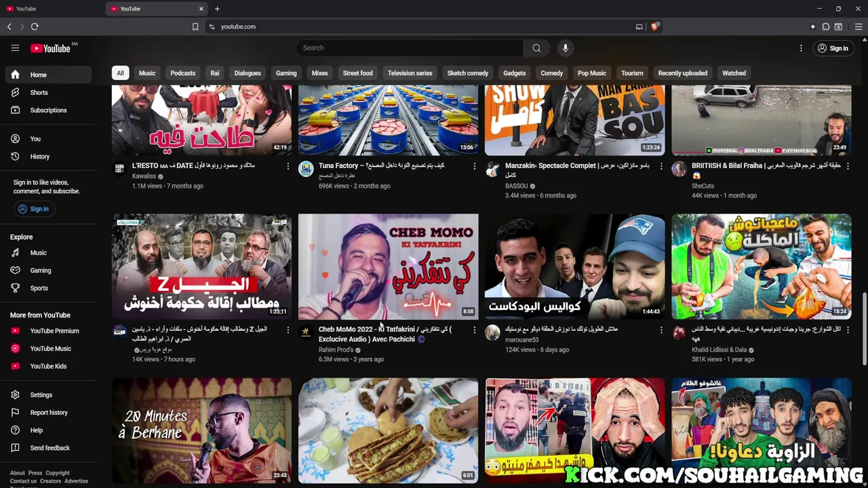Screen dimensions: 868x488
Task: Select the Recently uploaded chip
Action: point(682,73)
